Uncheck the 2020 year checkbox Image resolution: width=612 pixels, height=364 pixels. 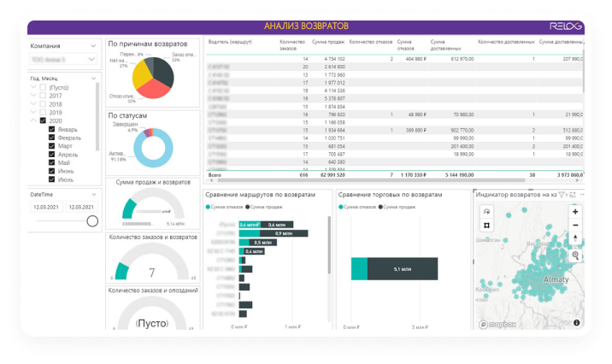point(43,121)
